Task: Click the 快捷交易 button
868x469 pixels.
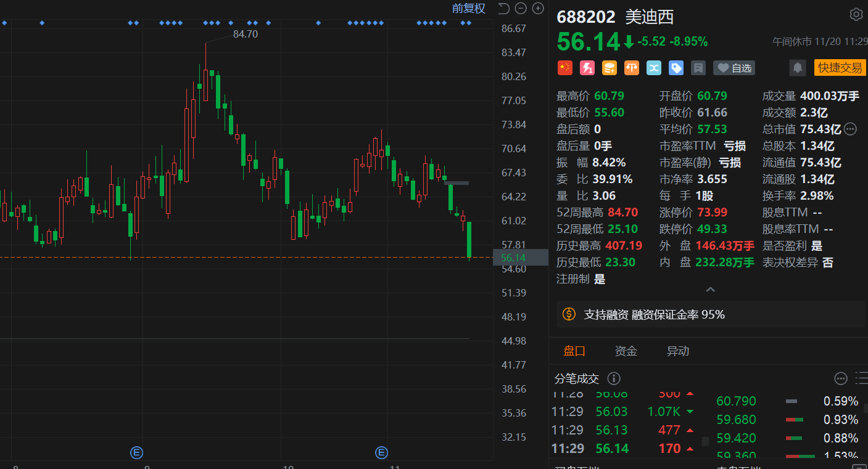Action: pyautogui.click(x=840, y=68)
